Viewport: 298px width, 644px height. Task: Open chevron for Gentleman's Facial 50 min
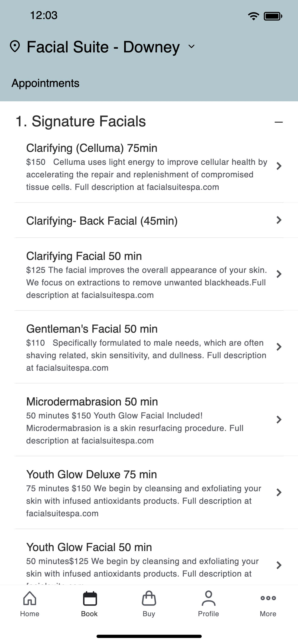pyautogui.click(x=279, y=347)
